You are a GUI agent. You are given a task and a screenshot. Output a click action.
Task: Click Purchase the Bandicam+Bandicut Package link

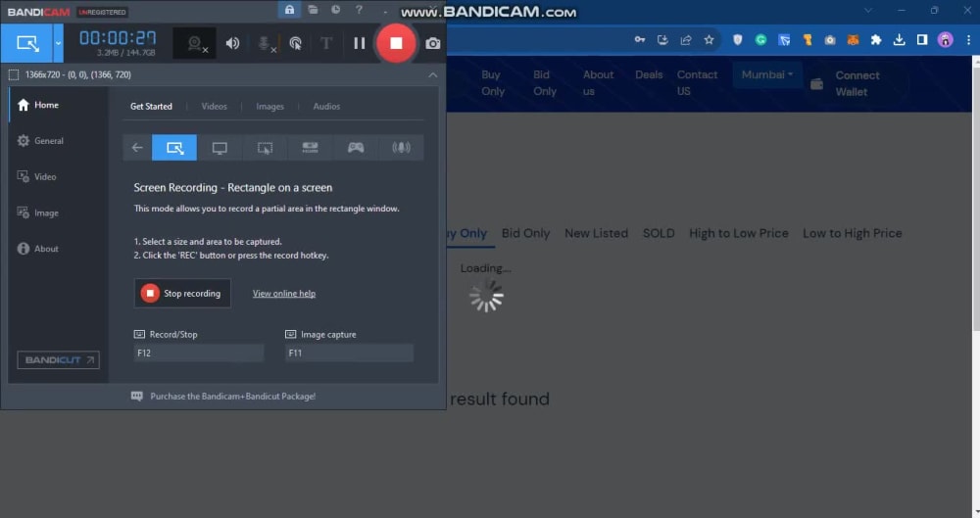[232, 397]
